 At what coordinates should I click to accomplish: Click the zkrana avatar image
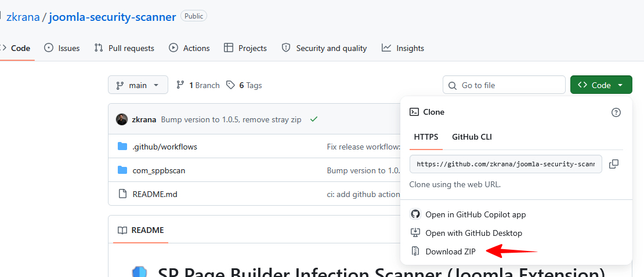[x=122, y=119]
